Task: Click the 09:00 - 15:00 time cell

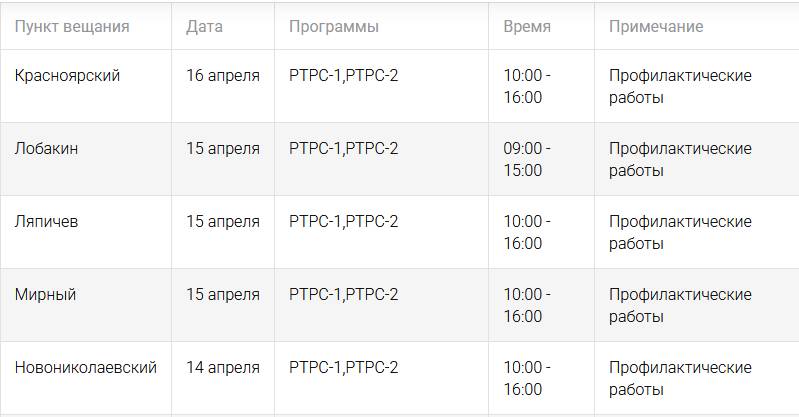Action: coord(526,159)
